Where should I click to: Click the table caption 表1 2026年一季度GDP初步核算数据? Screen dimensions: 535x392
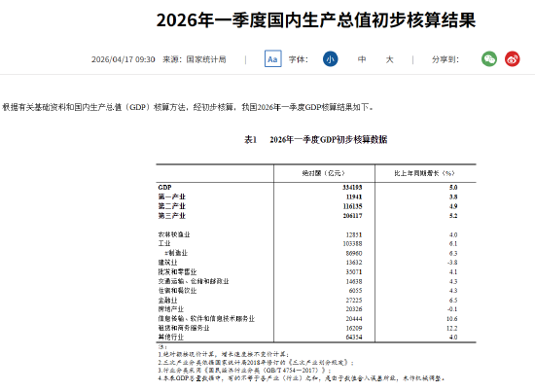(315, 139)
